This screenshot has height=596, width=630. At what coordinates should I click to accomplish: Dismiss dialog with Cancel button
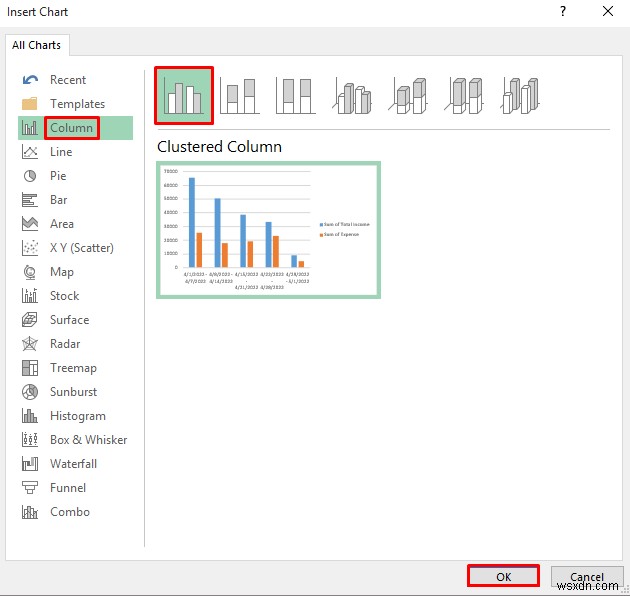[587, 577]
